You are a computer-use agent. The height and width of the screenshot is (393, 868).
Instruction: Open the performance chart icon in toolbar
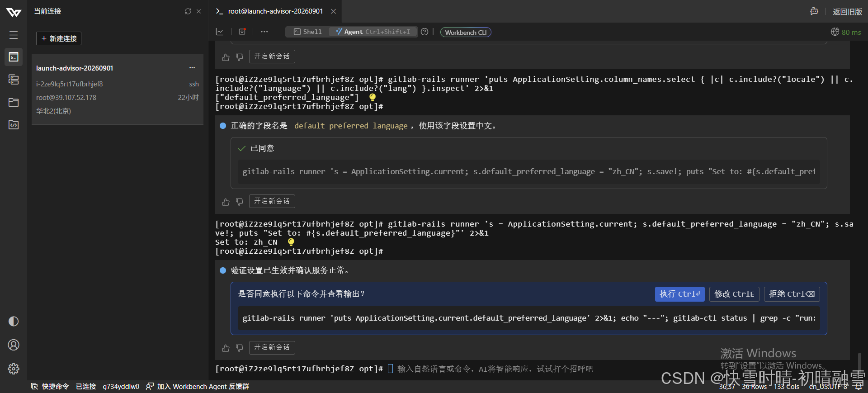point(220,32)
